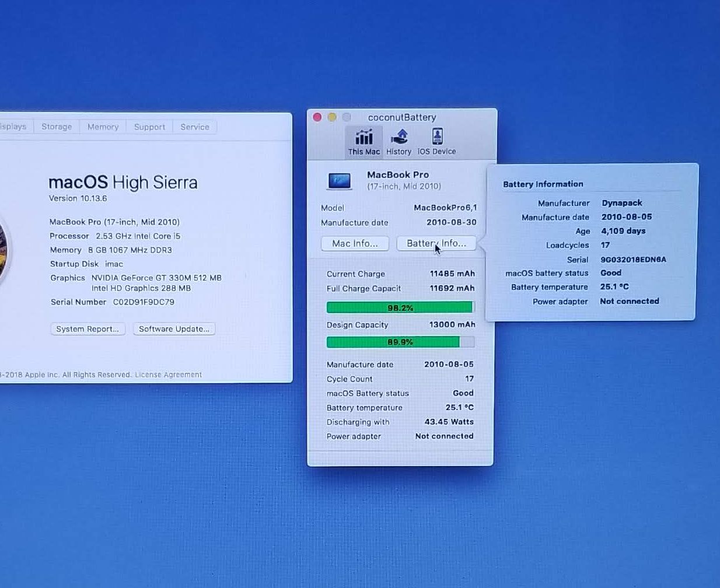Click the MacBook Pro laptop icon
This screenshot has width=720, height=588.
(x=339, y=181)
